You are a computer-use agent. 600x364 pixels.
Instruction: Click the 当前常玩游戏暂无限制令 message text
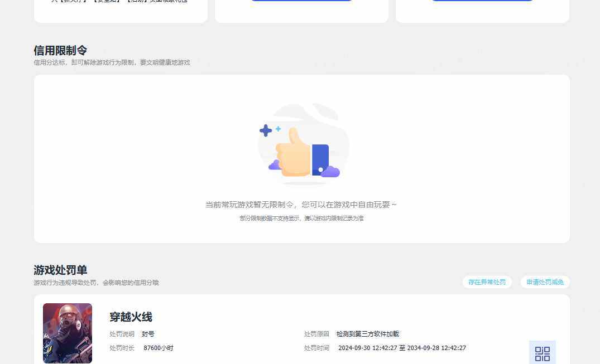click(301, 205)
